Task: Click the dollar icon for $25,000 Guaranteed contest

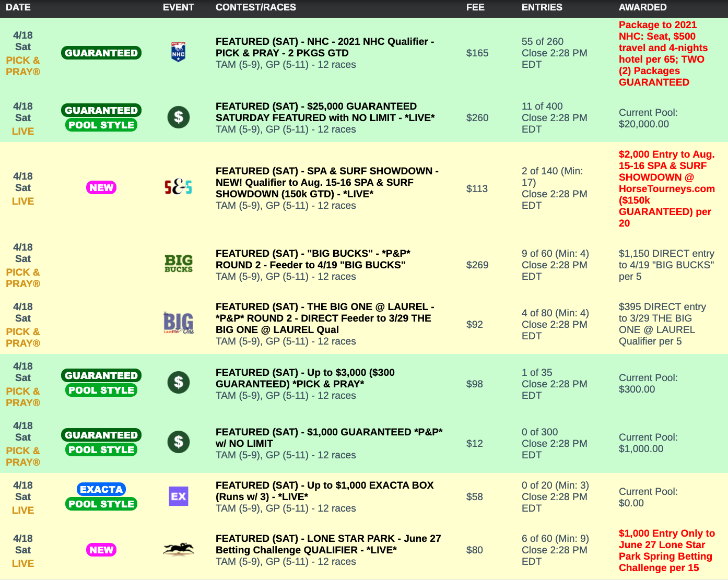Action: click(x=178, y=117)
